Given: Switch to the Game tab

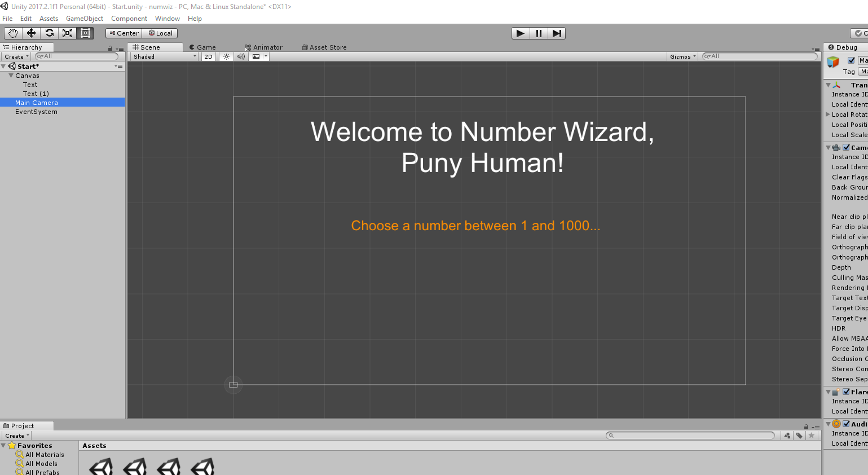Looking at the screenshot, I should tap(202, 47).
